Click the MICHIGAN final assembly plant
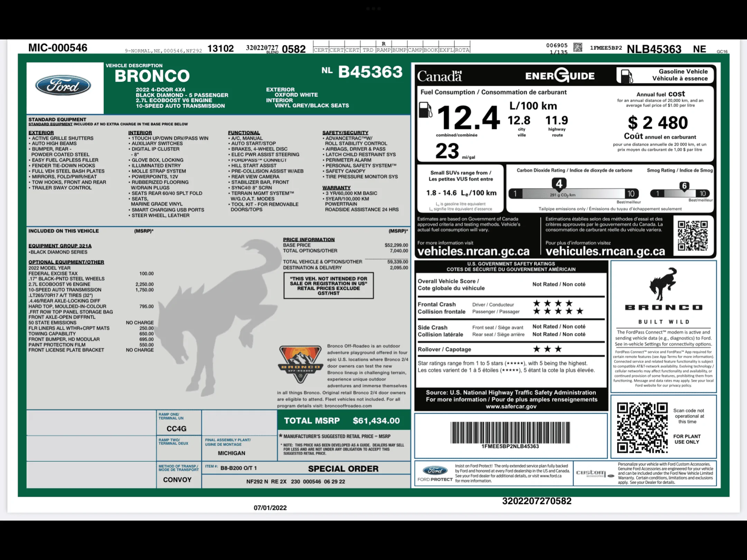The width and height of the screenshot is (747, 560). tap(231, 453)
